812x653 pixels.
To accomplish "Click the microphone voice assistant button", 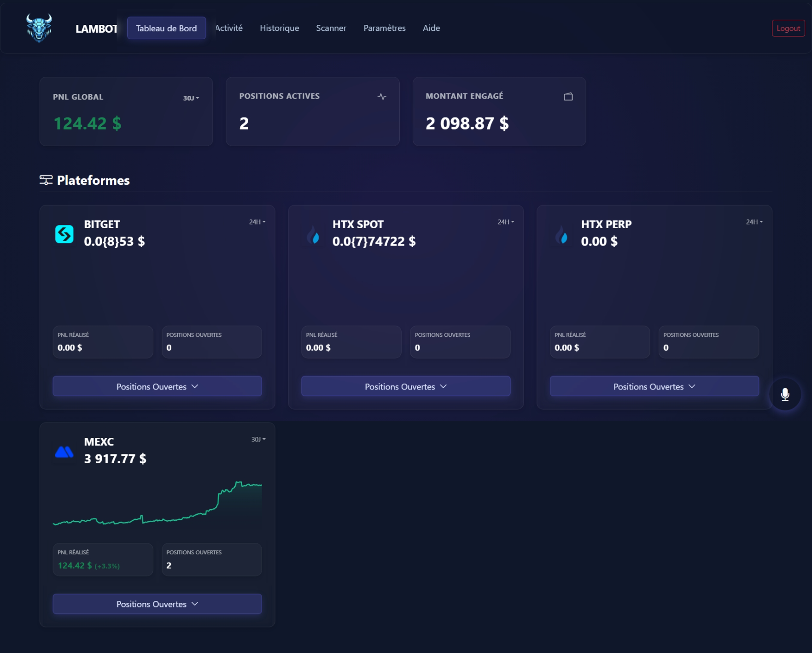I will (785, 394).
